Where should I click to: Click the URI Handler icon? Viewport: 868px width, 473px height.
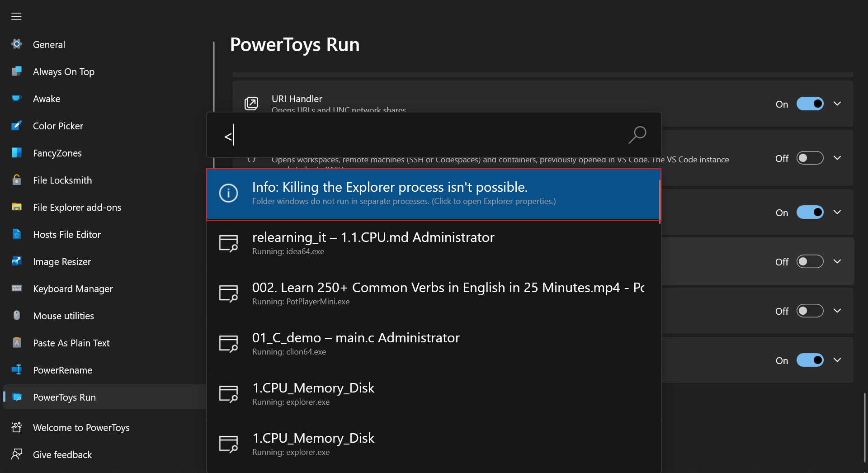click(x=251, y=104)
